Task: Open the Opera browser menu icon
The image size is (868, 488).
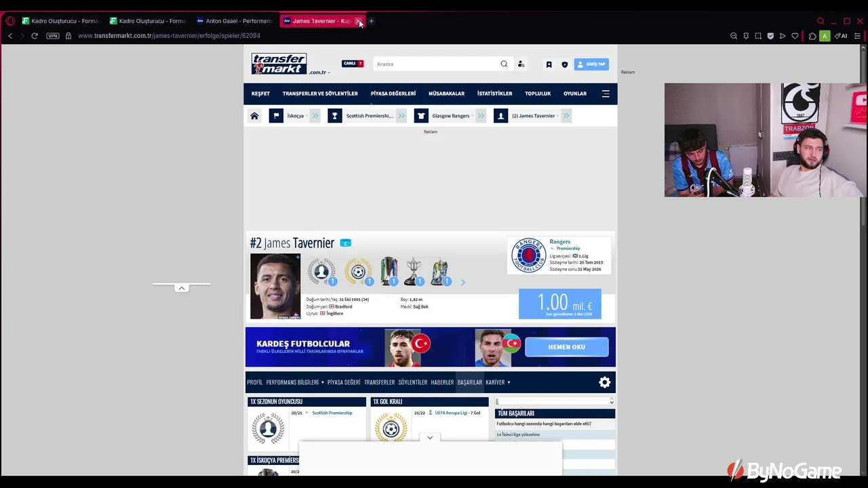Action: click(x=9, y=21)
